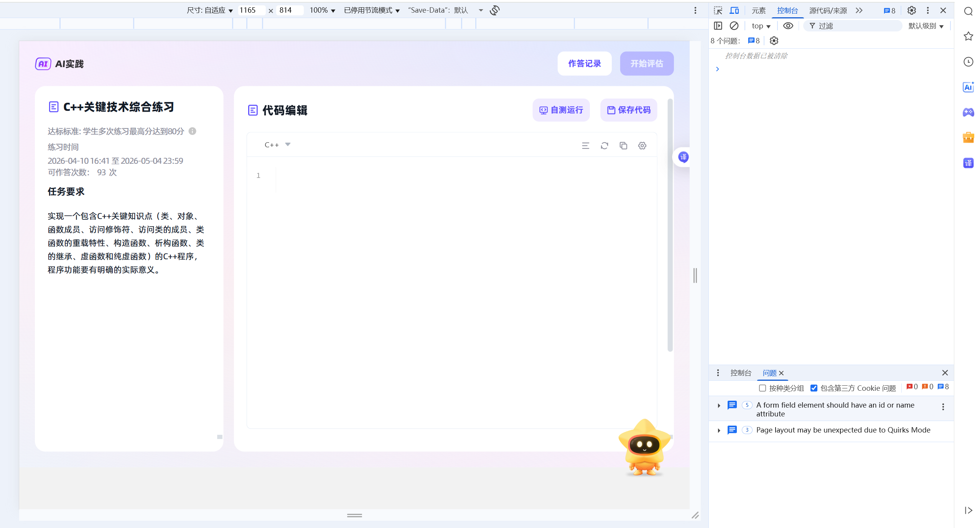Click the 作答记录 button

(584, 64)
